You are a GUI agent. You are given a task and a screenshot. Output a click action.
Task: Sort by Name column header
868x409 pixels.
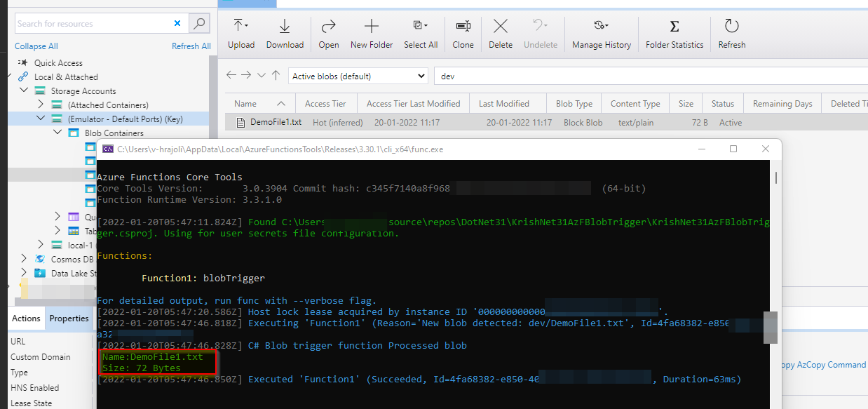point(259,104)
